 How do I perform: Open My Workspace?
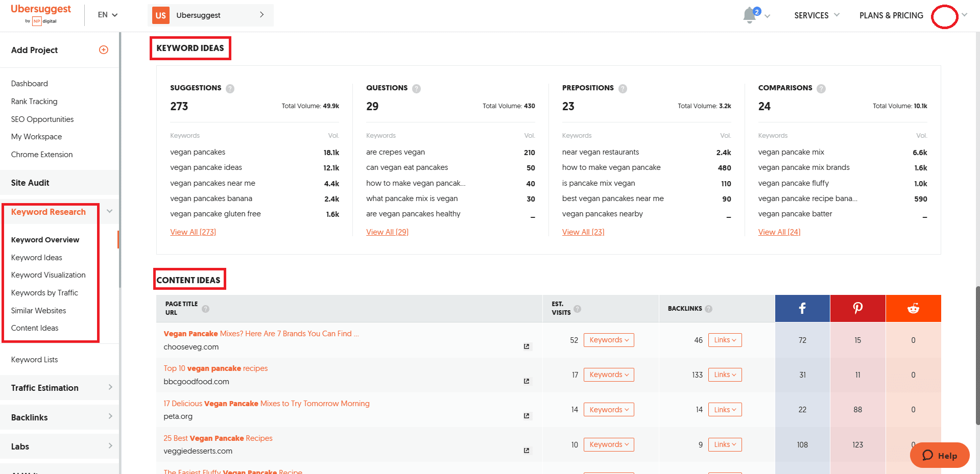coord(36,137)
